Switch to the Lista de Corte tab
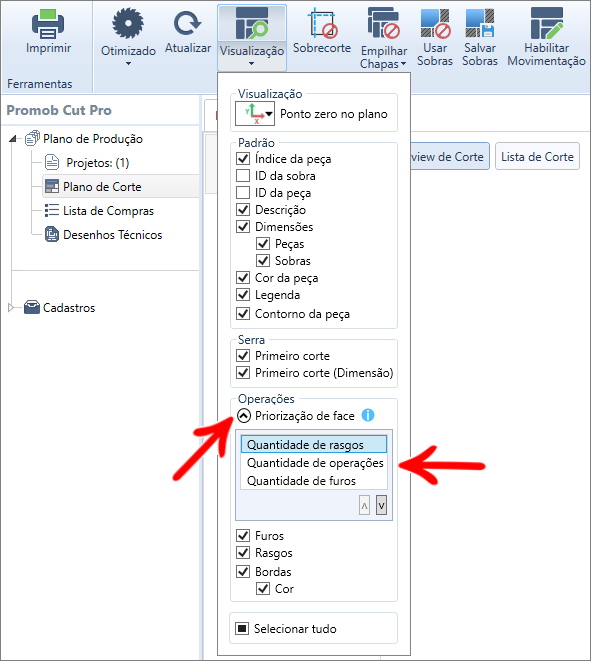Viewport: 591px width, 661px height. [x=537, y=157]
